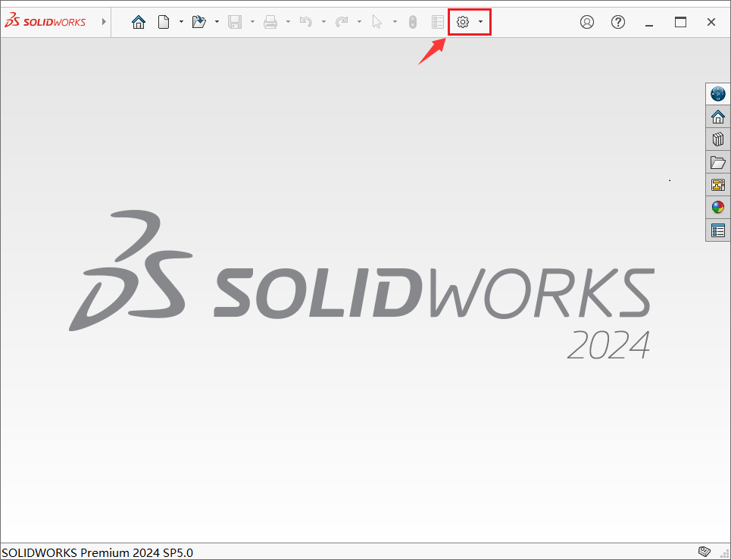Click the Print icon

(x=270, y=22)
